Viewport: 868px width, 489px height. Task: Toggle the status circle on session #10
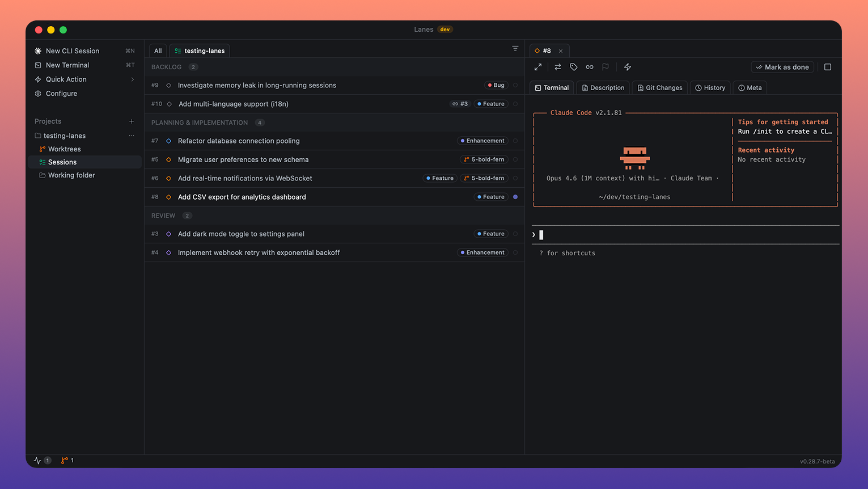[515, 104]
